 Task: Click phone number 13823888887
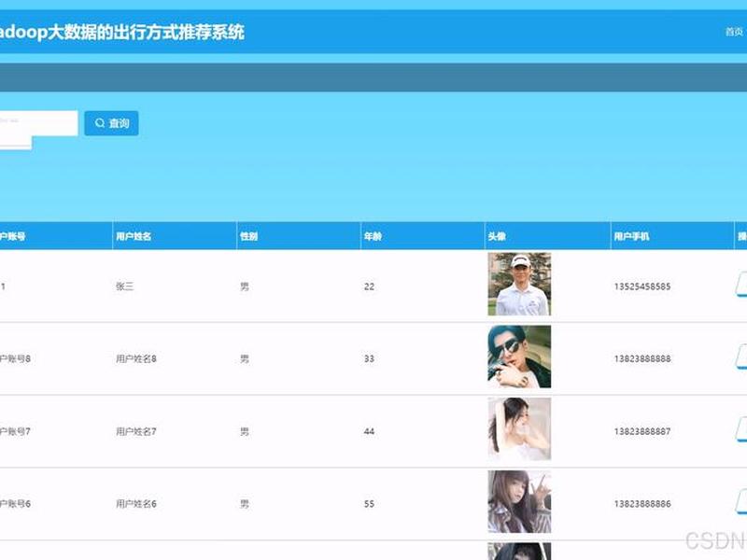(x=642, y=431)
